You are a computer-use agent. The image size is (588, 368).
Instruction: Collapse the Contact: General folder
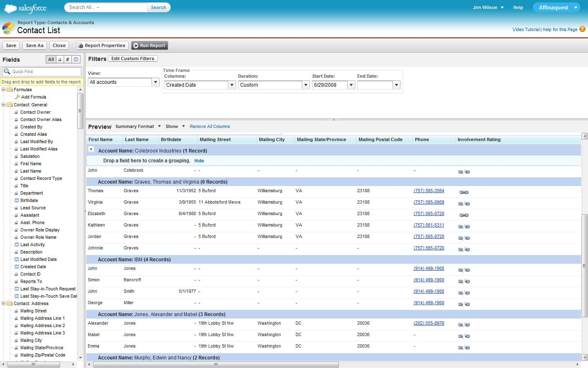click(4, 105)
